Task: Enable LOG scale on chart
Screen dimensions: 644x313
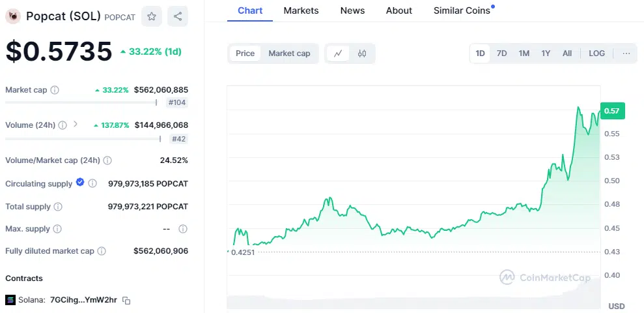Action: (596, 53)
